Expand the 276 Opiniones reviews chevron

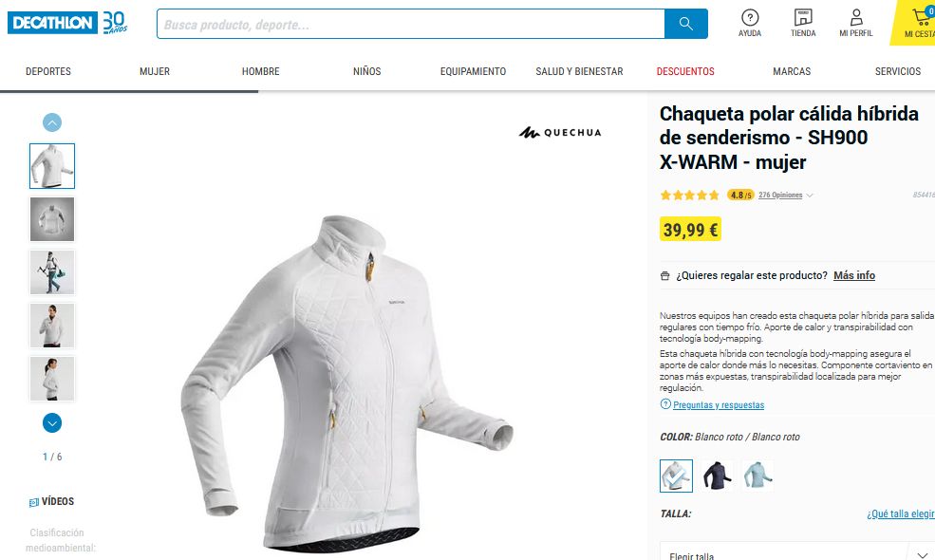(809, 195)
